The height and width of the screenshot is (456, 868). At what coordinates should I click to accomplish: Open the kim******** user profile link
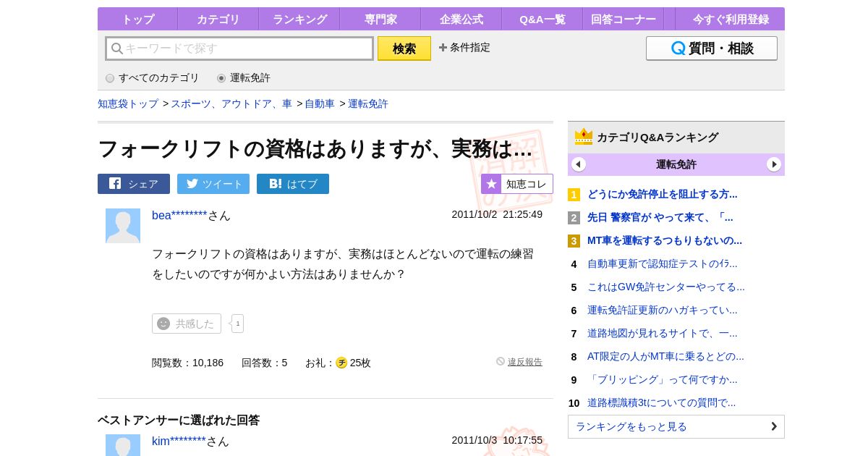pos(179,441)
